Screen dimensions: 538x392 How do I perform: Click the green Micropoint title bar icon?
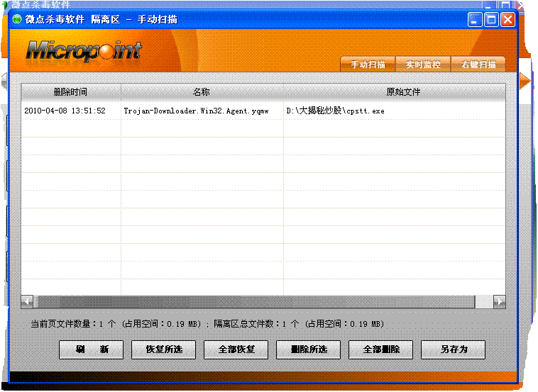(17, 19)
